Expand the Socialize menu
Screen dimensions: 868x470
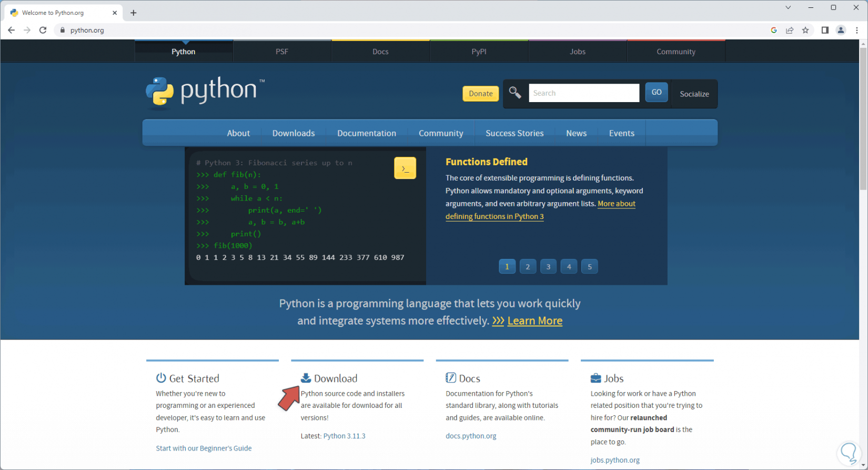694,94
